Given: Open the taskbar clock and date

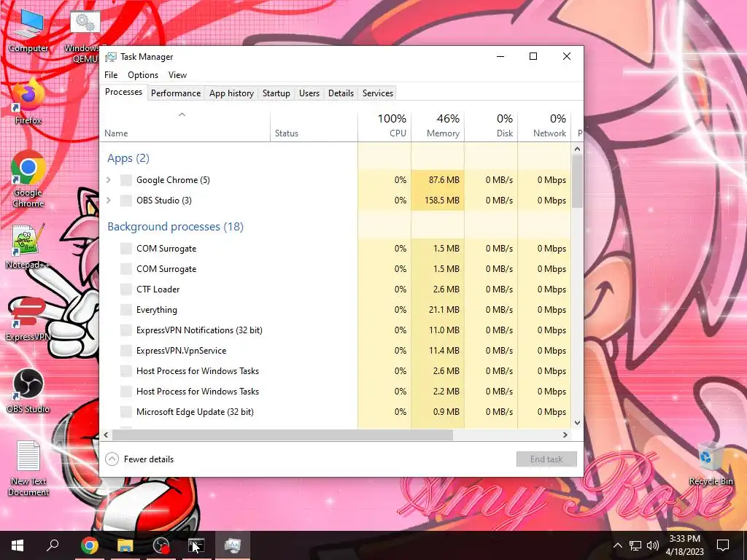Looking at the screenshot, I should click(x=686, y=545).
